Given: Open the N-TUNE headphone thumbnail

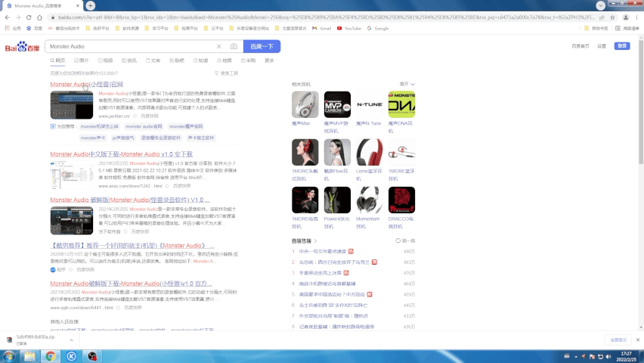Looking at the screenshot, I should click(369, 104).
